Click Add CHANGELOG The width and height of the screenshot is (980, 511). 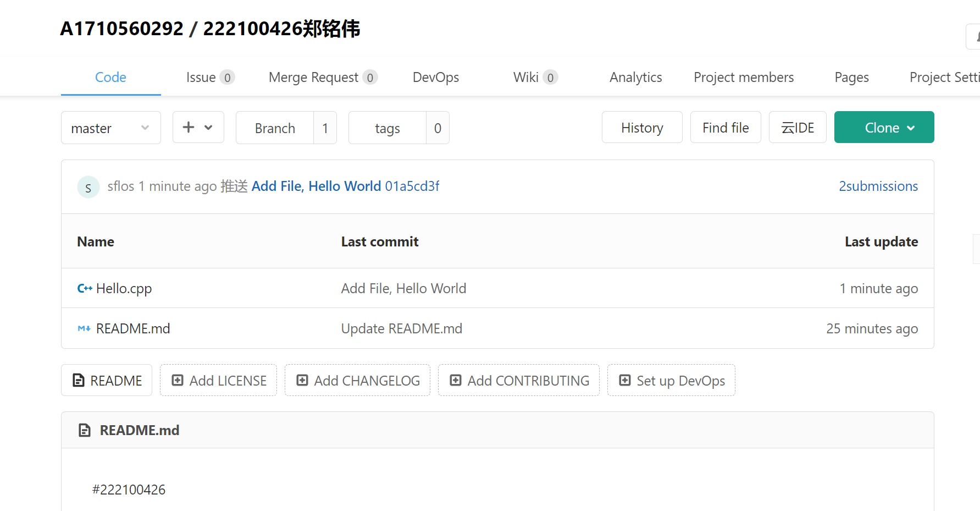357,380
